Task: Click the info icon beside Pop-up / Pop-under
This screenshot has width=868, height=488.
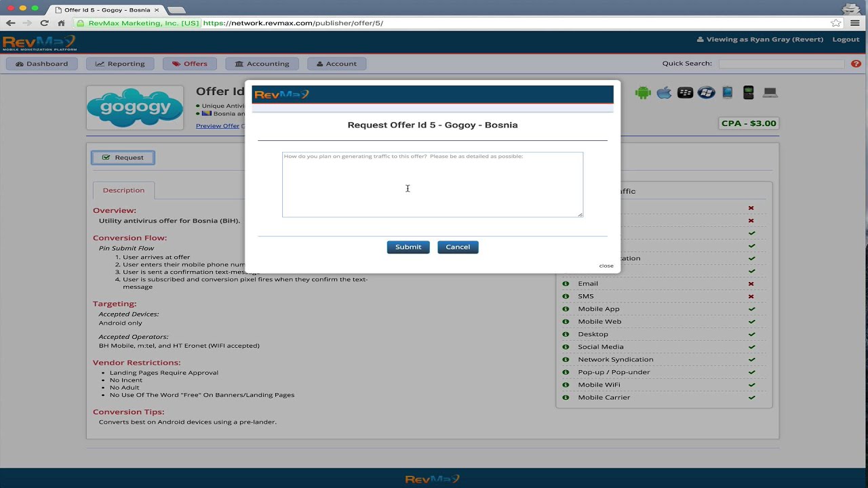Action: [566, 372]
